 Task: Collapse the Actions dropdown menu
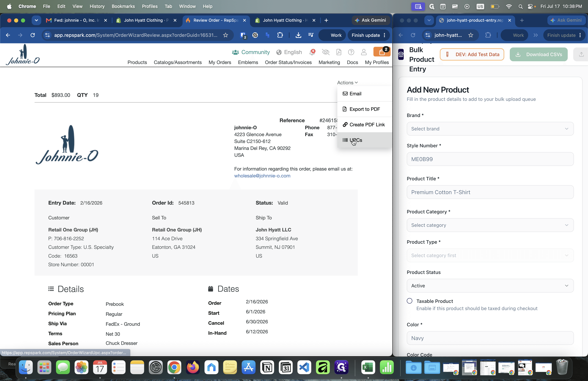[x=347, y=83]
